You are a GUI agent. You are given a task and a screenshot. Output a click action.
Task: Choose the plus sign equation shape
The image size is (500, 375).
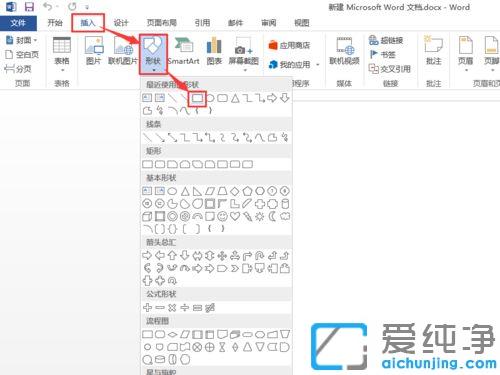[147, 308]
